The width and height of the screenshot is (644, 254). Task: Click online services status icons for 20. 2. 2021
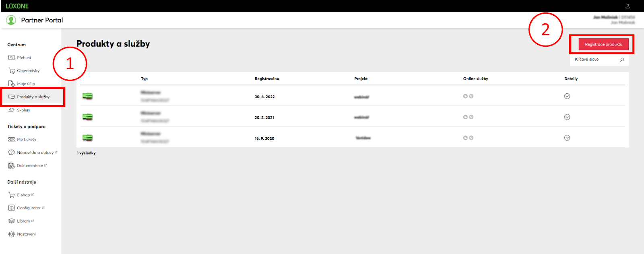[x=468, y=117]
